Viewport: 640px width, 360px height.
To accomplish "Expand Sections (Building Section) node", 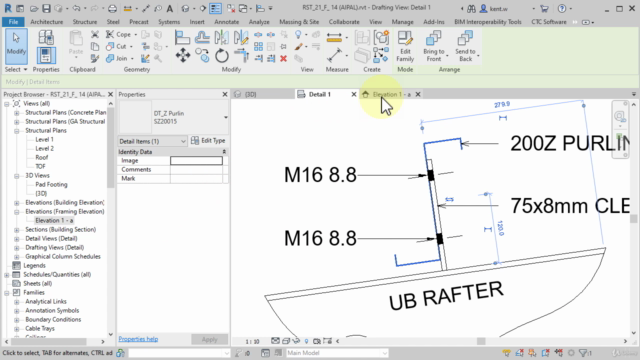I will [17, 229].
